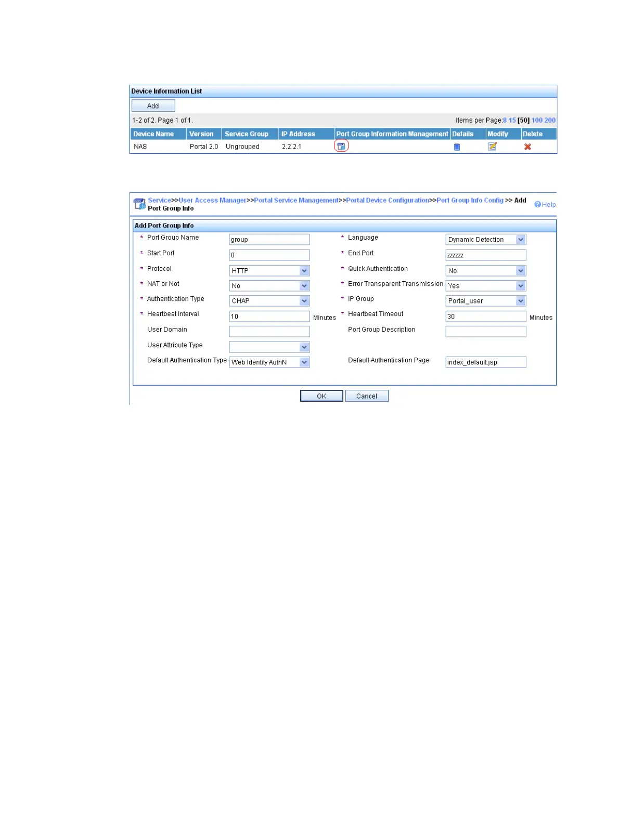Open the Language dropdown

tap(486, 240)
